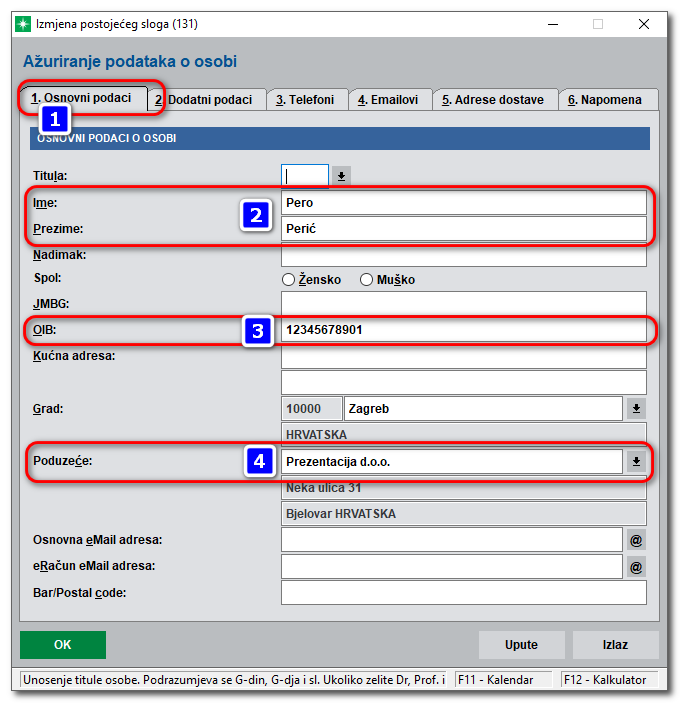Expand the Poduzeće dropdown list

tap(636, 461)
